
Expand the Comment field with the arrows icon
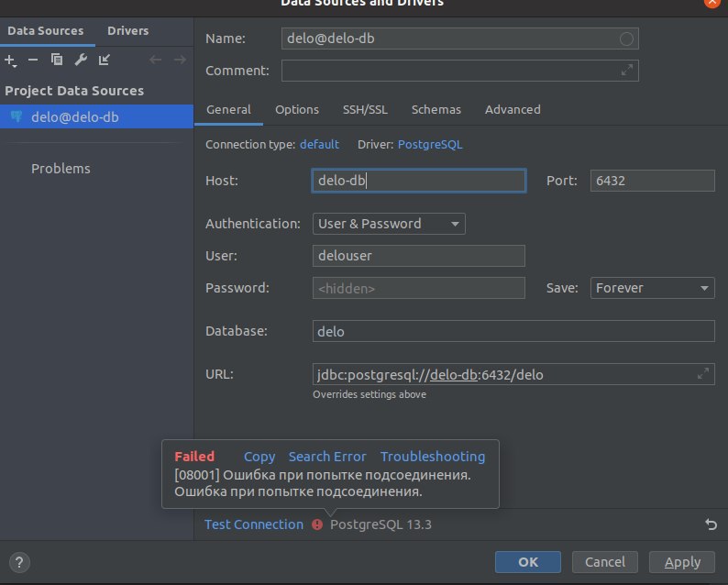(x=627, y=70)
